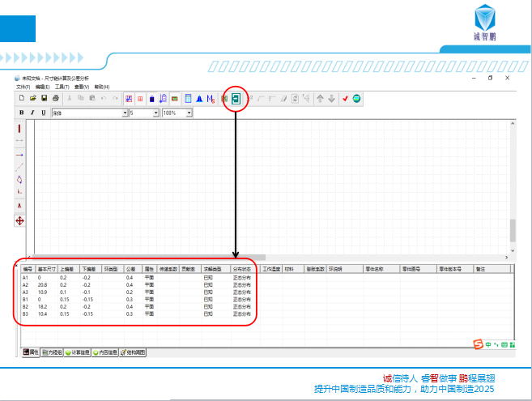Click the Copy icon in toolbar
Viewport: 532px width, 401px height.
(81, 98)
